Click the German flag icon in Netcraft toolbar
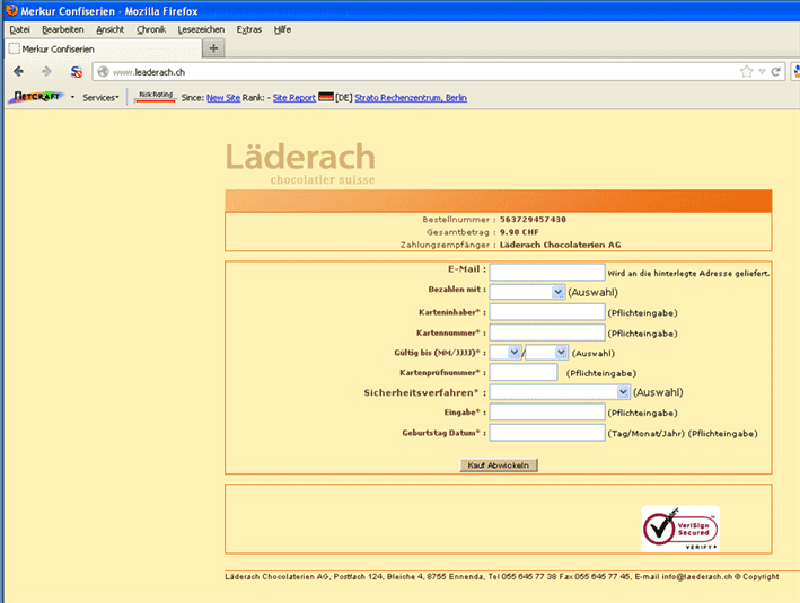Screen dimensions: 800x603 coord(326,96)
